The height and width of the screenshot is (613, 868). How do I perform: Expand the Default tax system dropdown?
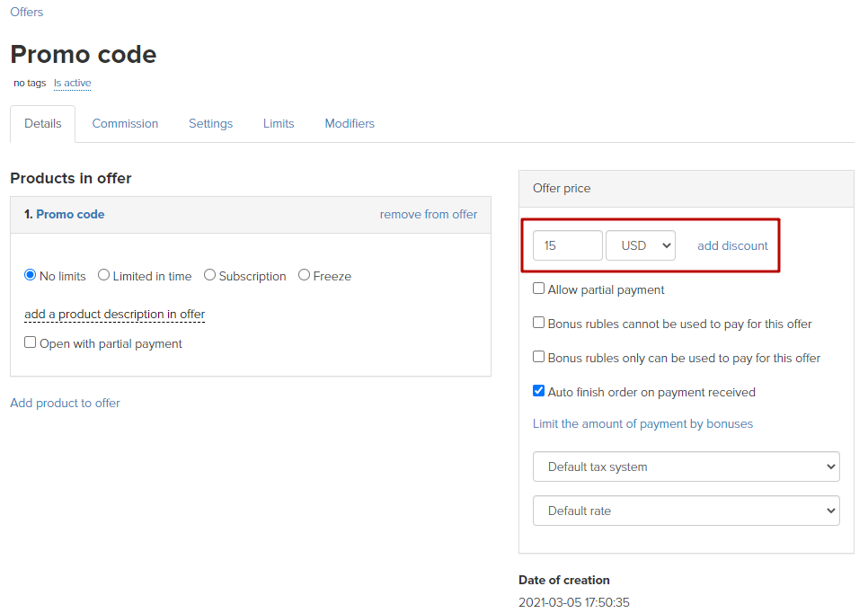tap(686, 466)
